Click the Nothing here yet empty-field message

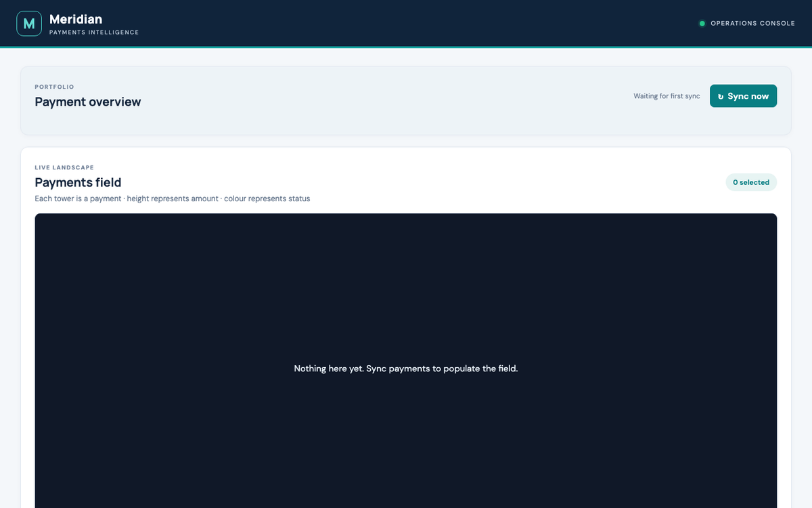click(x=406, y=368)
